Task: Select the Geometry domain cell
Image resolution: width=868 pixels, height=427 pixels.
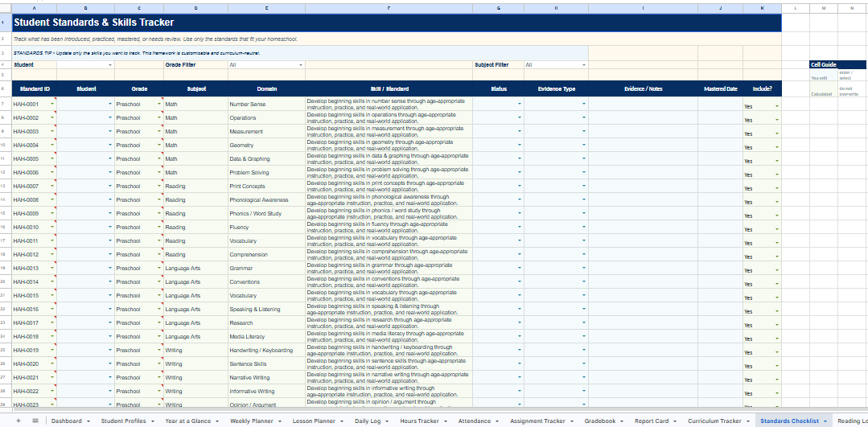Action: point(266,145)
